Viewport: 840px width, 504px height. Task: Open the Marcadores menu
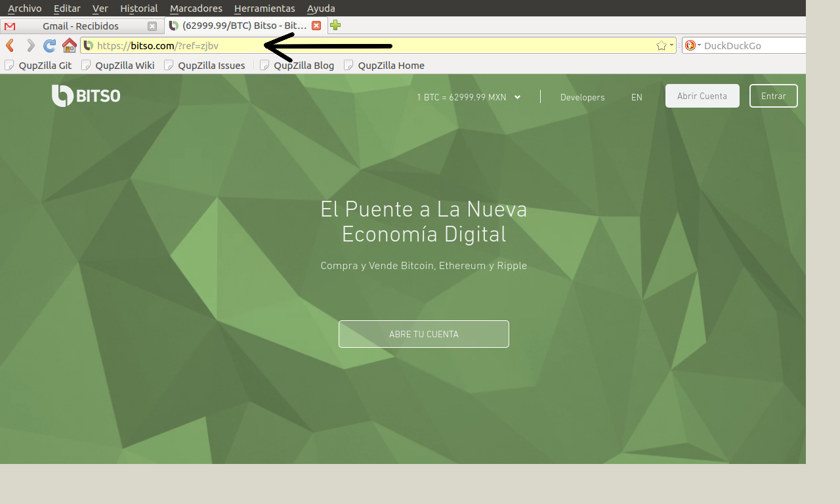coord(196,8)
